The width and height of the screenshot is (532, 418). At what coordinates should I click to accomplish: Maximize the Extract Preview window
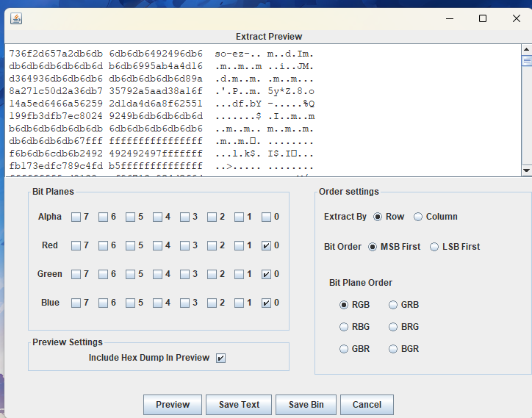(x=483, y=18)
